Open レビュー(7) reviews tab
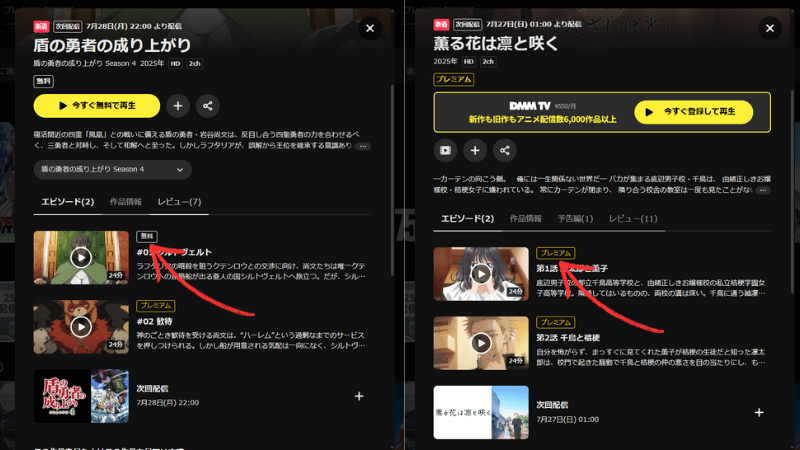Image resolution: width=800 pixels, height=450 pixels. (x=179, y=202)
